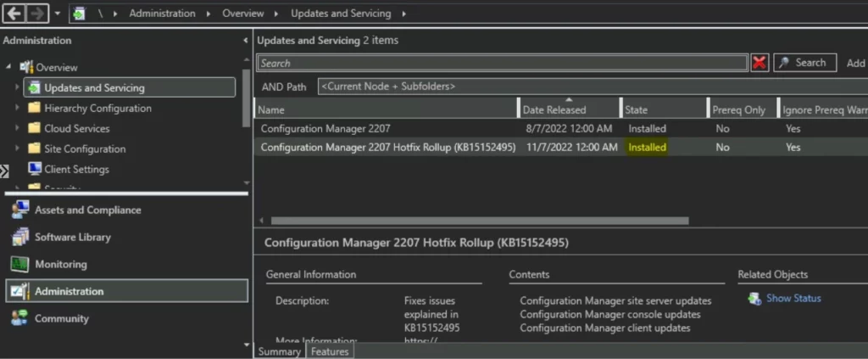Open the Administration workspace
This screenshot has height=359, width=868.
126,291
